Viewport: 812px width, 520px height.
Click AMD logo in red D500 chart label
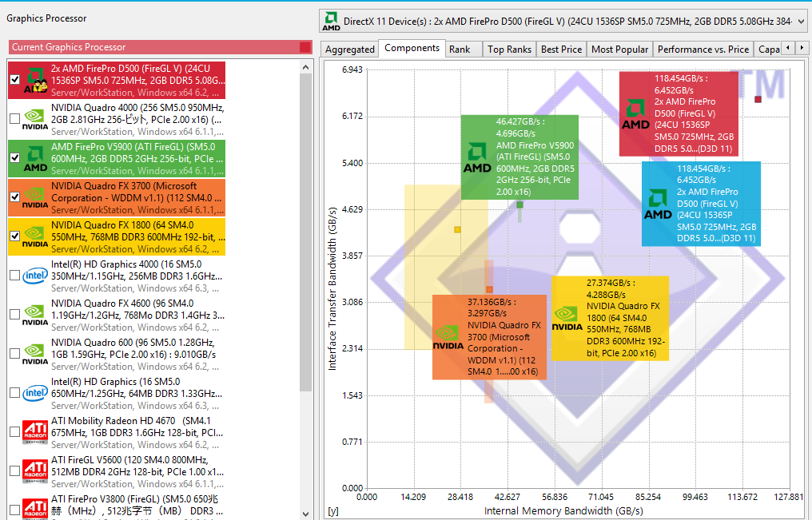tap(635, 114)
